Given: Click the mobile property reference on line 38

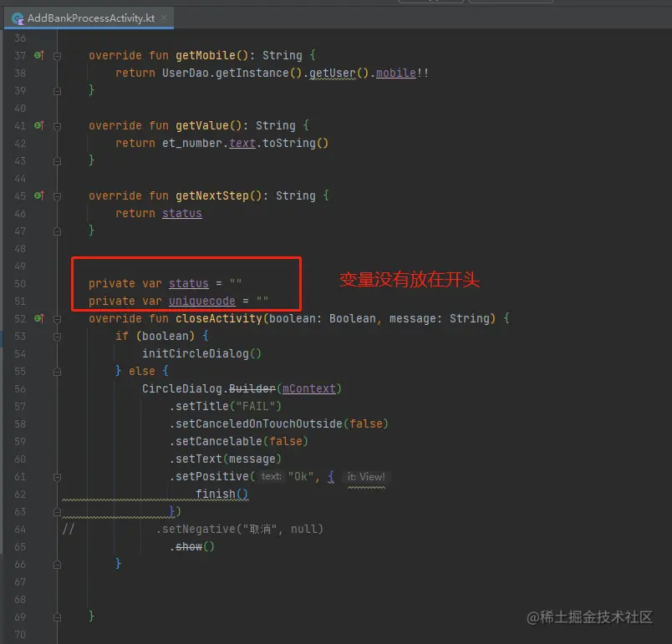Looking at the screenshot, I should tap(395, 73).
